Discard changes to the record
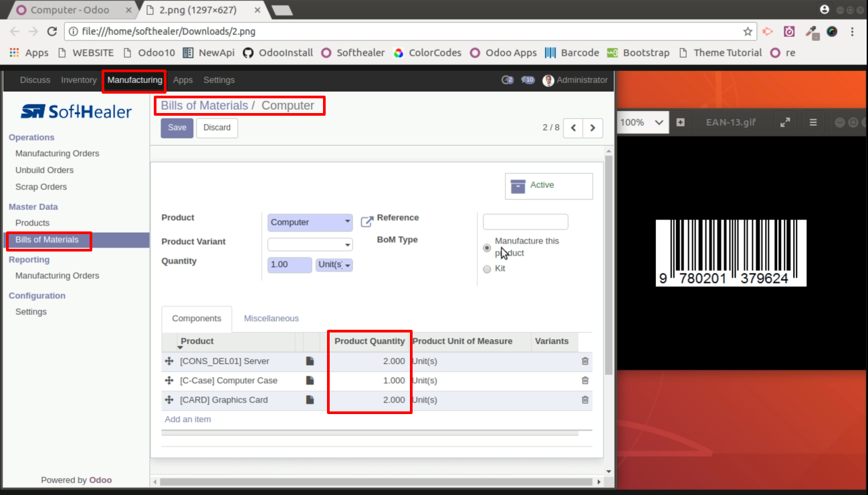 (217, 128)
